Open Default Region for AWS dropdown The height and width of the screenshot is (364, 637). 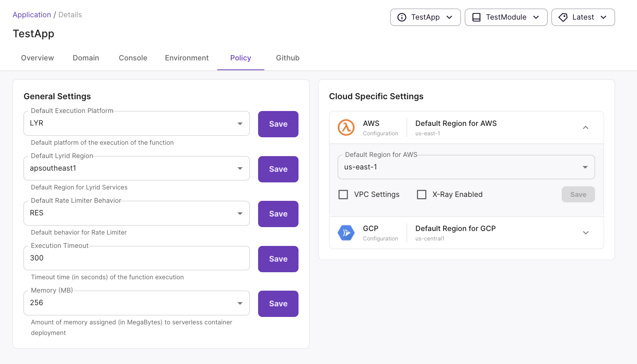click(x=466, y=167)
